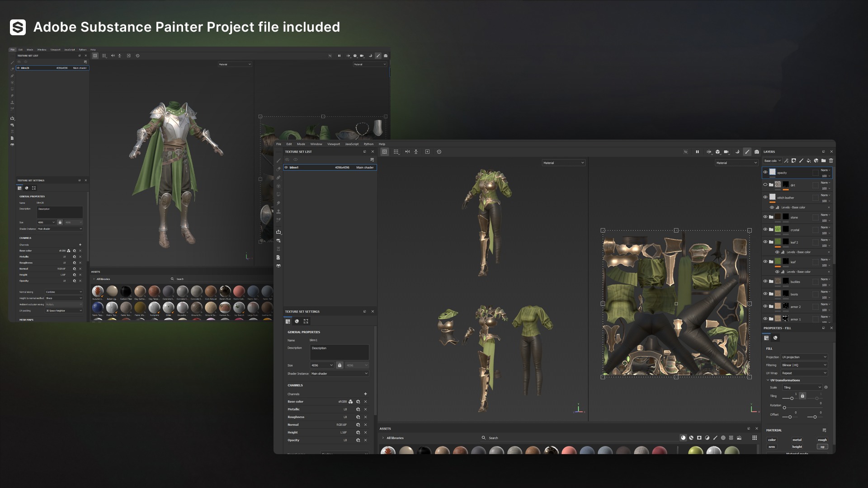Click info icon beside Scale dropdown
Viewport: 868px width, 488px height.
coord(826,387)
